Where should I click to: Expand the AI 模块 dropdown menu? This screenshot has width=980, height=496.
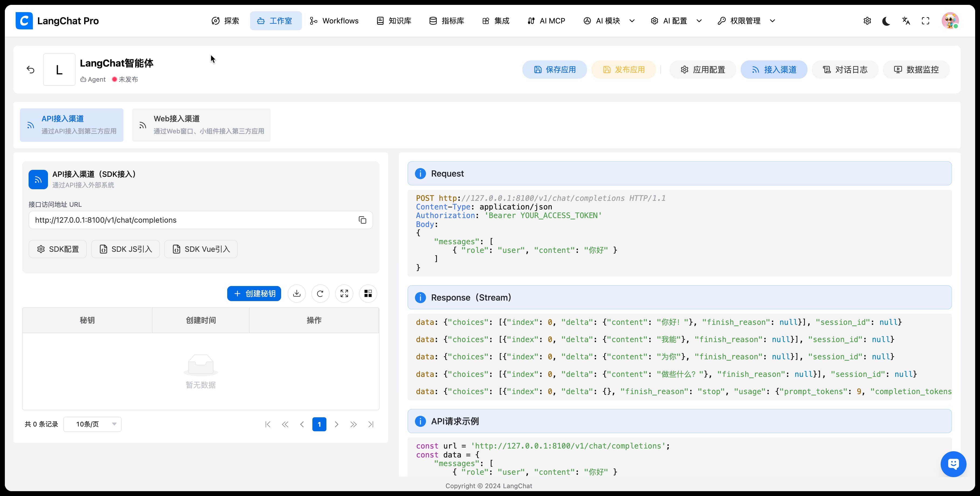pos(609,20)
